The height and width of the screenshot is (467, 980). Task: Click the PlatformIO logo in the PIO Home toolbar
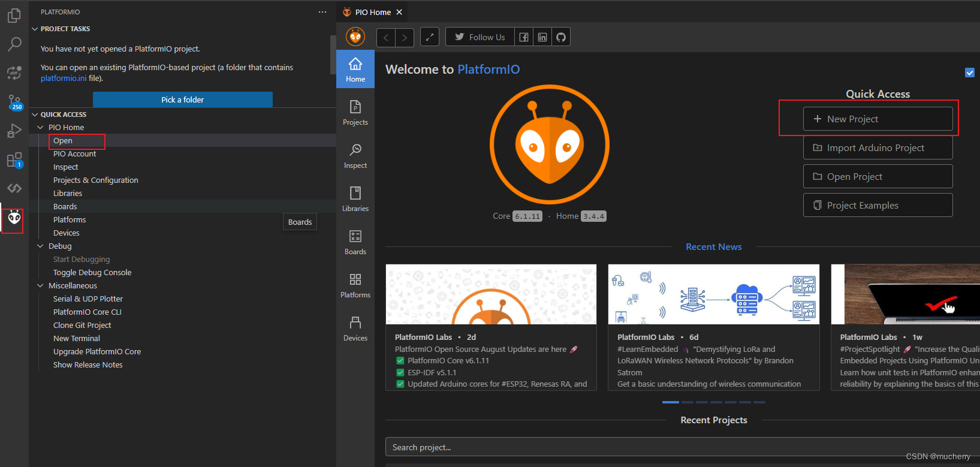click(x=355, y=37)
